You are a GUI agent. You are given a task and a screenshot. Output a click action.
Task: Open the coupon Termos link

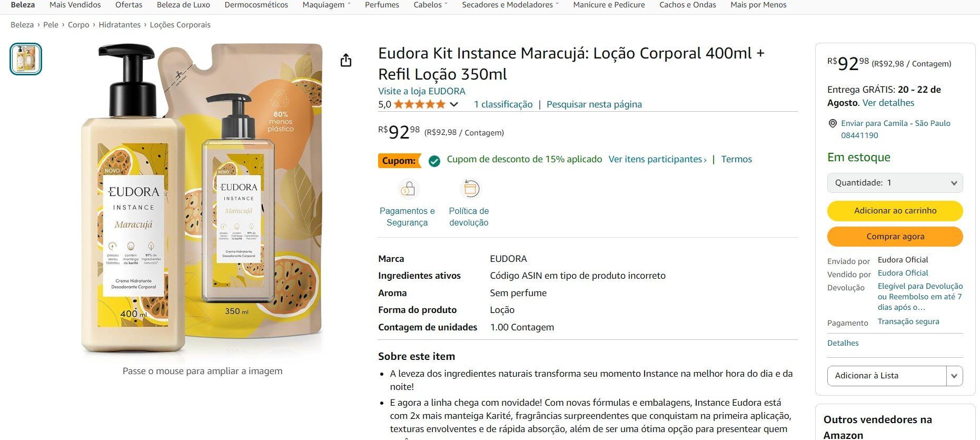[x=736, y=159]
